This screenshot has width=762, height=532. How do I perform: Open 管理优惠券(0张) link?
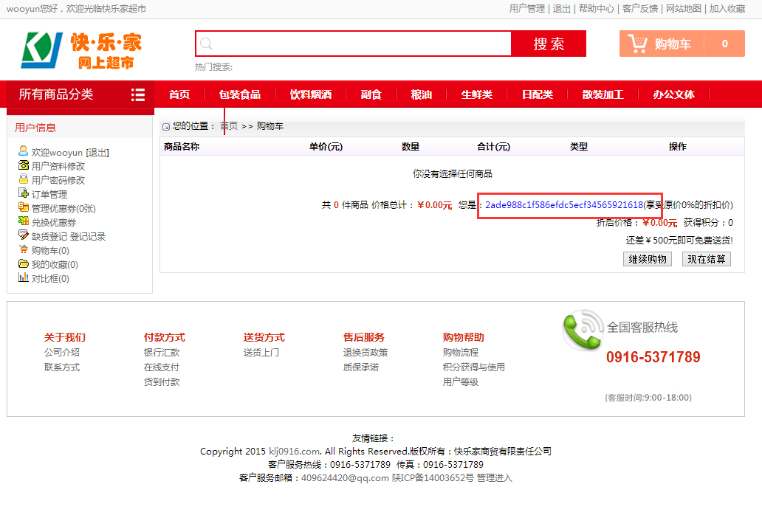[63, 208]
